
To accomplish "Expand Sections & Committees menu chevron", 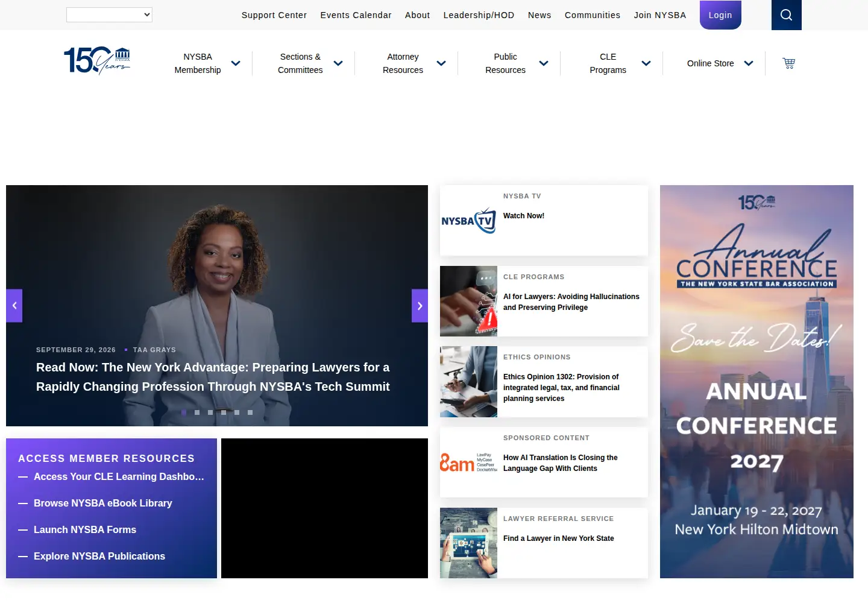I will (x=338, y=63).
